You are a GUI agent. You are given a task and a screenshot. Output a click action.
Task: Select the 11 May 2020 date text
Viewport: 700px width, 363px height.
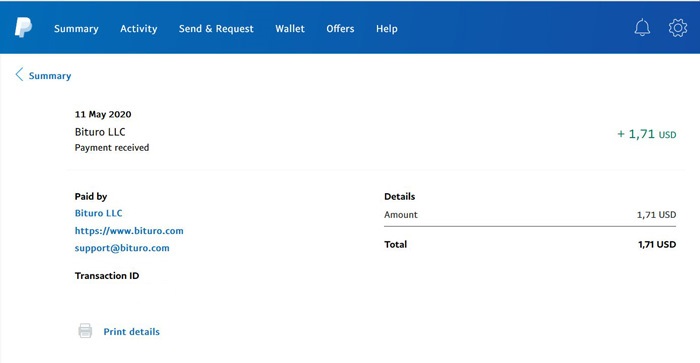click(103, 114)
